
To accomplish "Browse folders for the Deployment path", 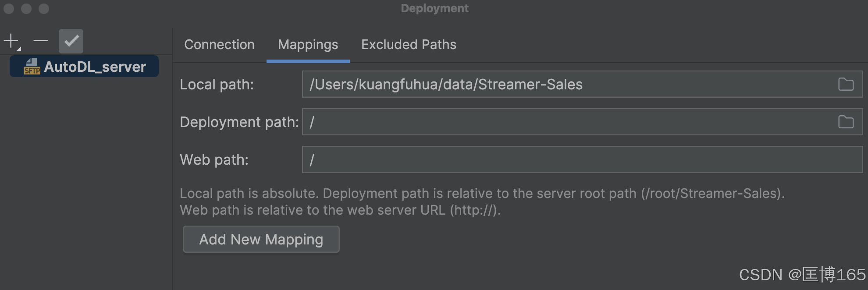I will (846, 122).
